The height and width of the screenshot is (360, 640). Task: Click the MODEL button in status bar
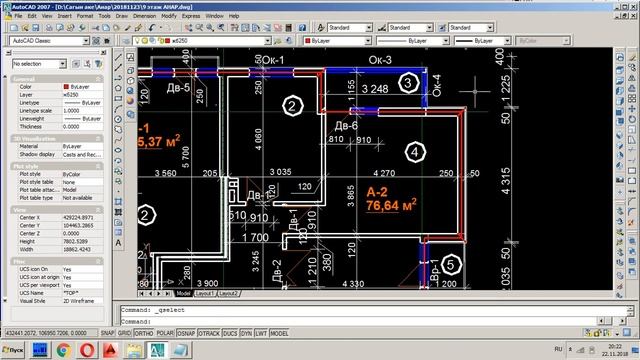tap(279, 333)
